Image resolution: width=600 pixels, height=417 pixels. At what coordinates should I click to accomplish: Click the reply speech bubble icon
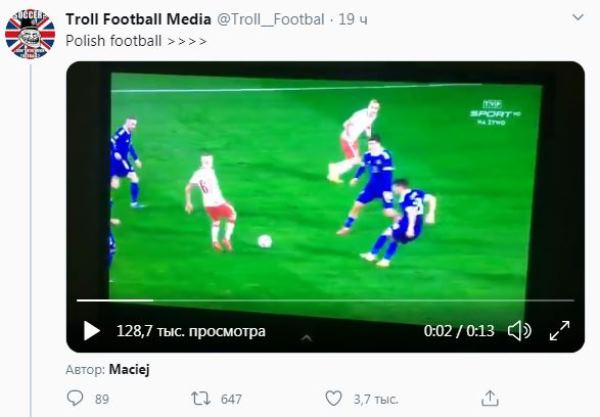(x=75, y=398)
